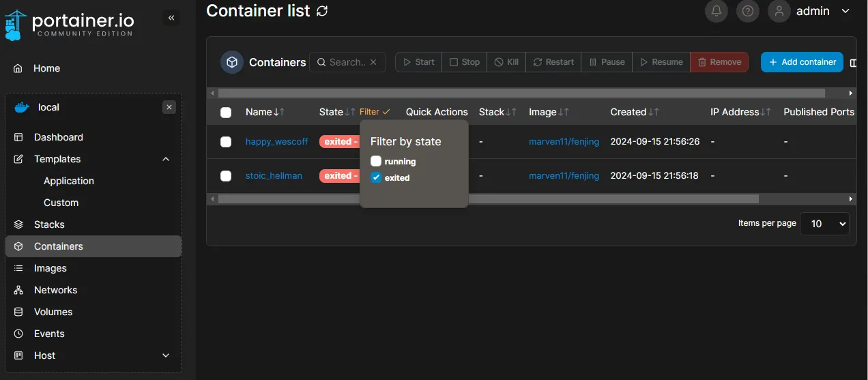Close the local environment with X icon
Screen dimensions: 868x380
click(x=170, y=107)
